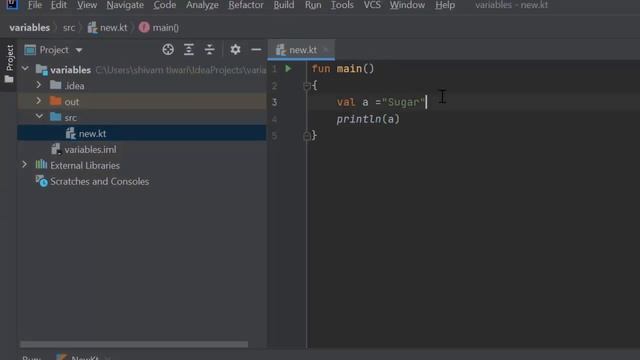
Task: Select the new.kt editor tab
Action: 301,50
